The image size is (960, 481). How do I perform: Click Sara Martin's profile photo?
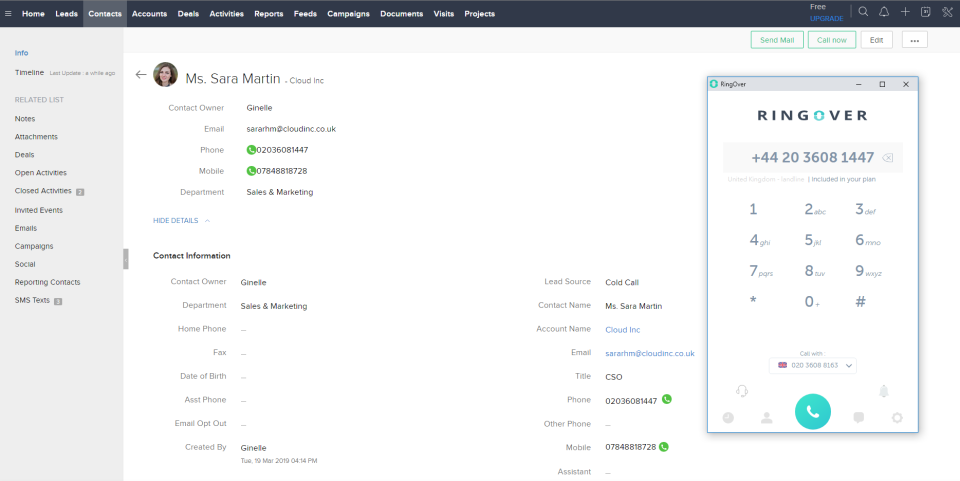click(x=165, y=75)
